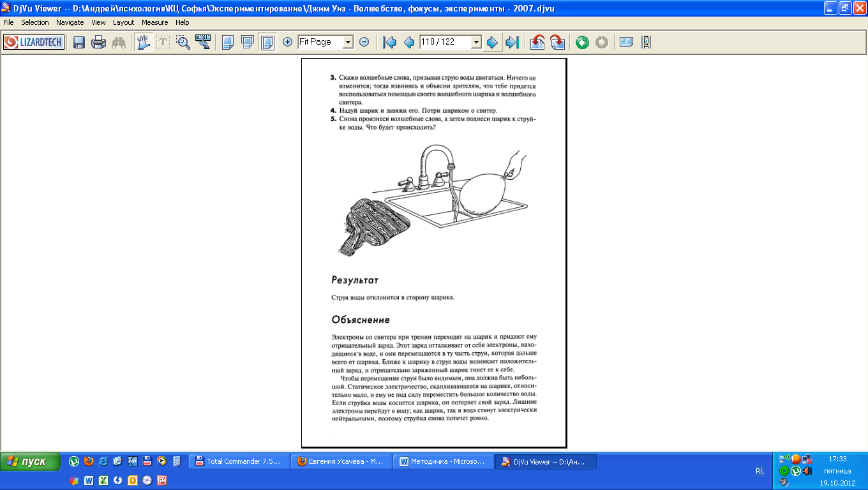Image resolution: width=868 pixels, height=490 pixels.
Task: Go forward with the gray arrow button
Action: pyautogui.click(x=601, y=42)
